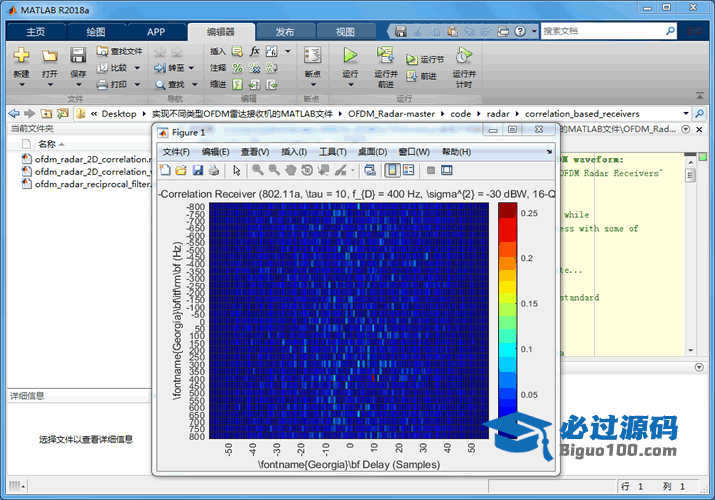Click the 运行节 (Run Section) button

(425, 59)
